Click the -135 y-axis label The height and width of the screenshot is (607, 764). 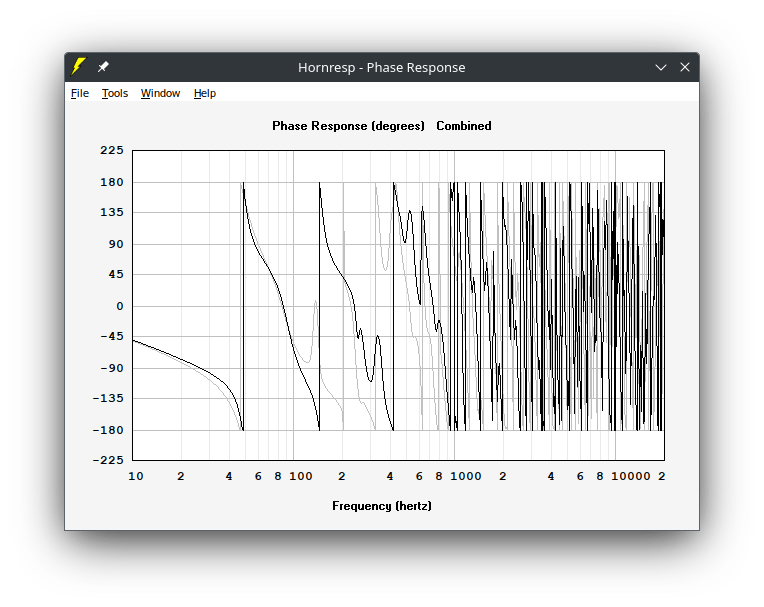click(x=108, y=398)
